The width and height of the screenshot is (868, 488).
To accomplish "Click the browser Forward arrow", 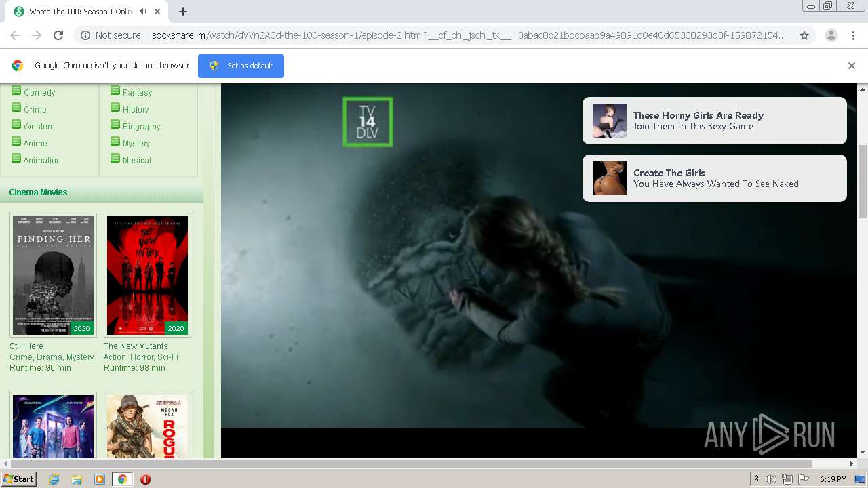I will [37, 35].
